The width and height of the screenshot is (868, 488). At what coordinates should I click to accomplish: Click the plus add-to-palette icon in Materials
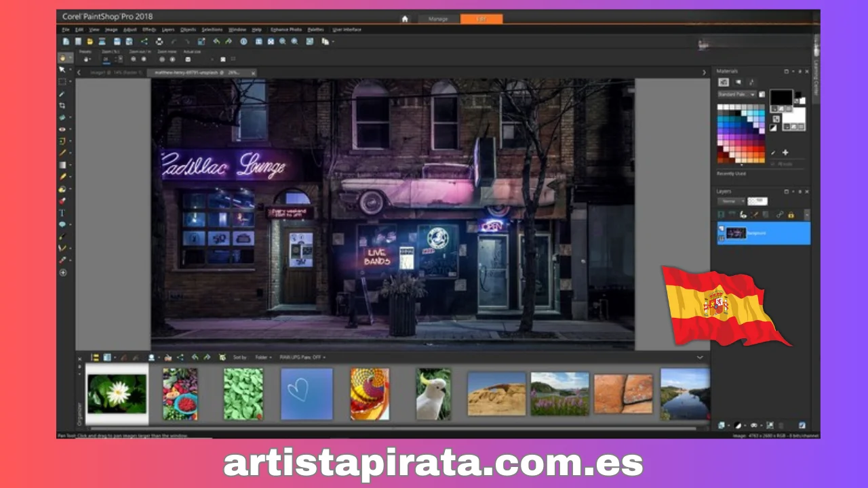click(x=785, y=152)
